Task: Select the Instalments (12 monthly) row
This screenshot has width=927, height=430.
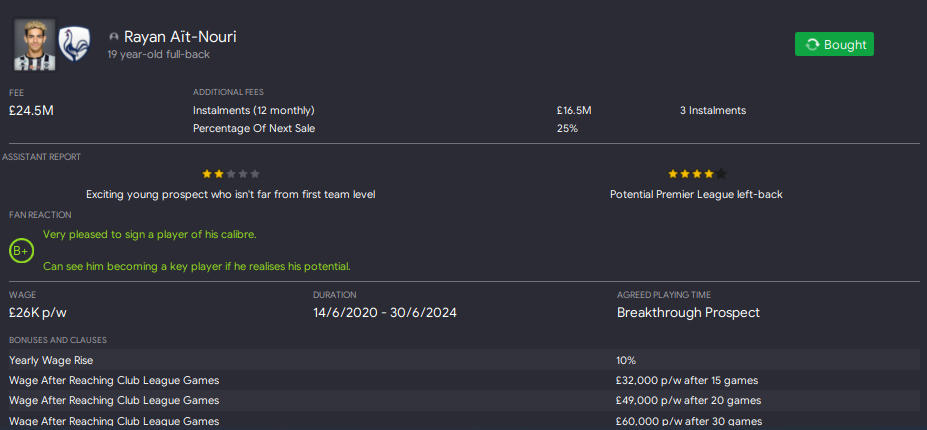Action: [x=253, y=110]
